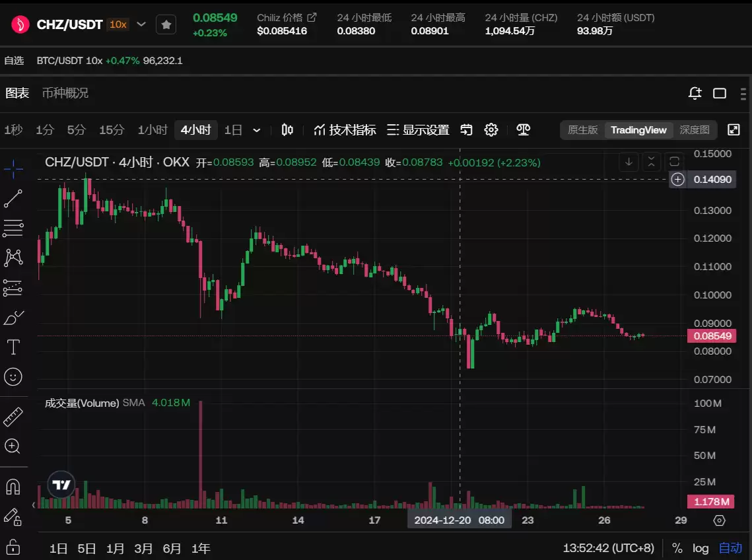Open the candlestick chart type icon
Viewport: 752px width, 560px height.
point(287,130)
